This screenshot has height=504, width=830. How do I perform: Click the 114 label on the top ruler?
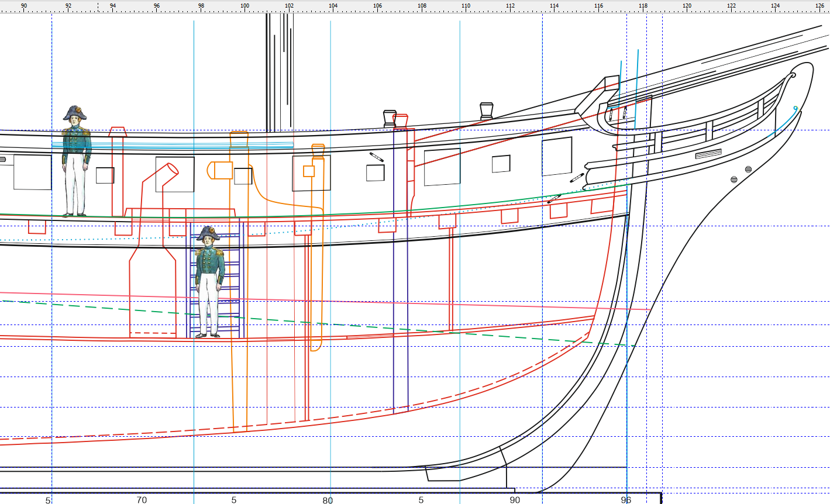click(554, 6)
